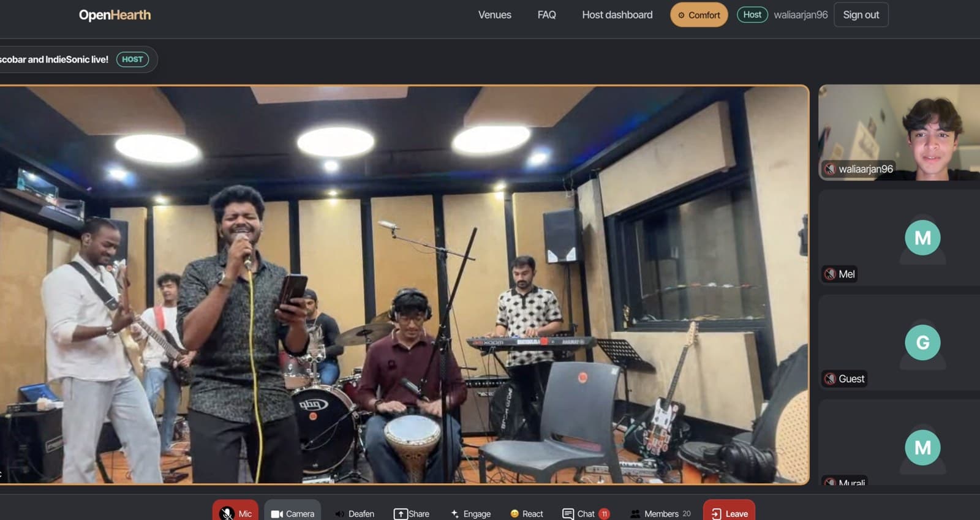Toggle the Comfort mode button
This screenshot has width=980, height=520.
699,15
